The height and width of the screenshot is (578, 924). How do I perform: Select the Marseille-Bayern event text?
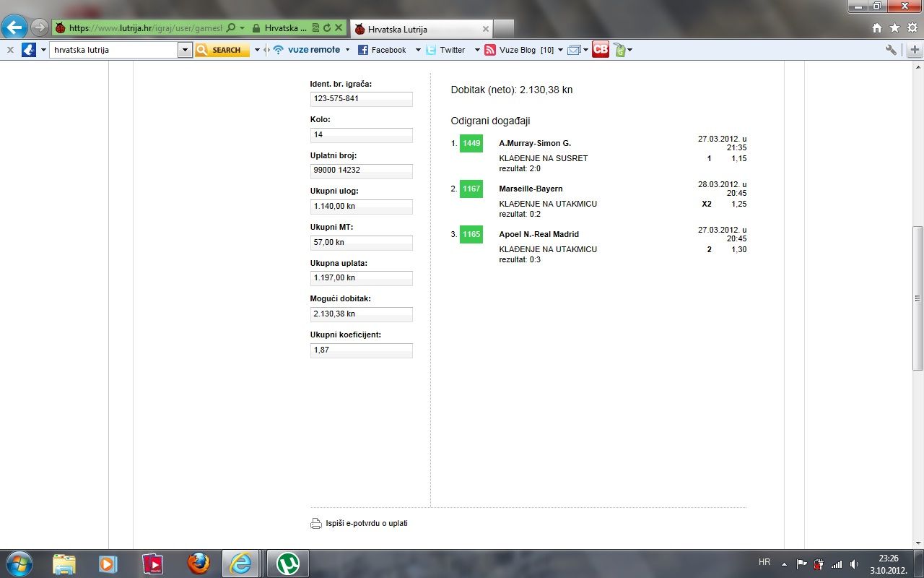coord(531,189)
